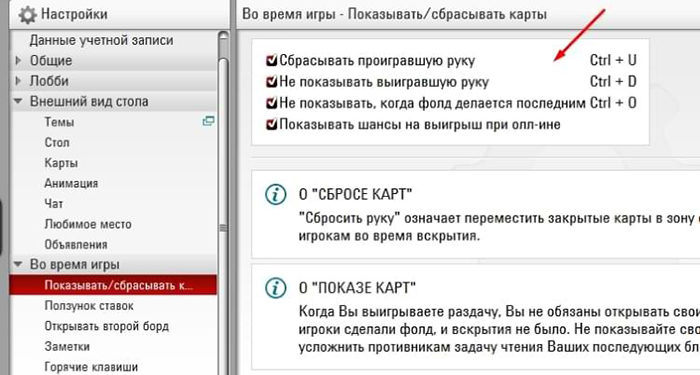Image resolution: width=700 pixels, height=375 pixels.
Task: Select Показывать/сбрасывать карты item
Action: coord(113,285)
